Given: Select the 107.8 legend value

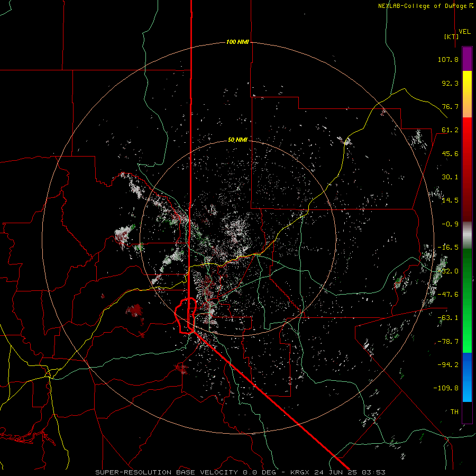Looking at the screenshot, I should [448, 59].
